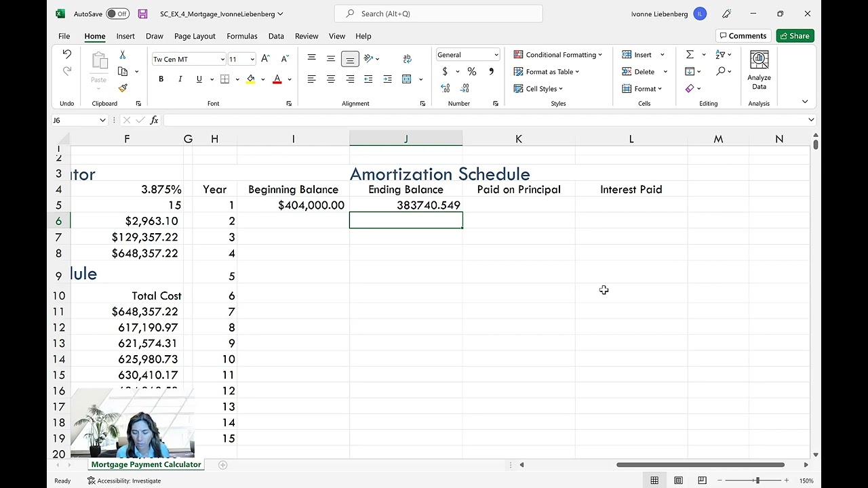Click the Orientation text angle icon

tap(369, 59)
